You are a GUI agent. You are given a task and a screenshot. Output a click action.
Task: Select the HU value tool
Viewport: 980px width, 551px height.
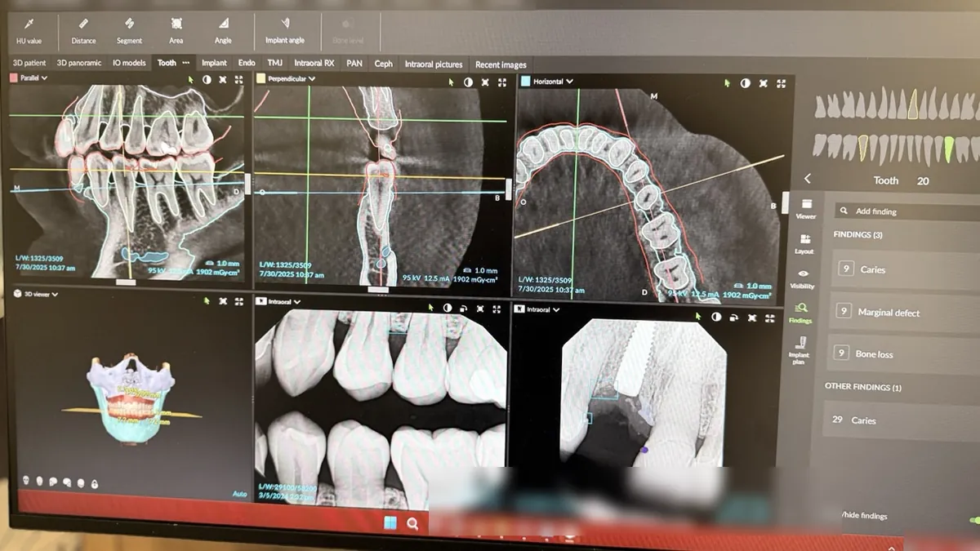[x=29, y=30]
